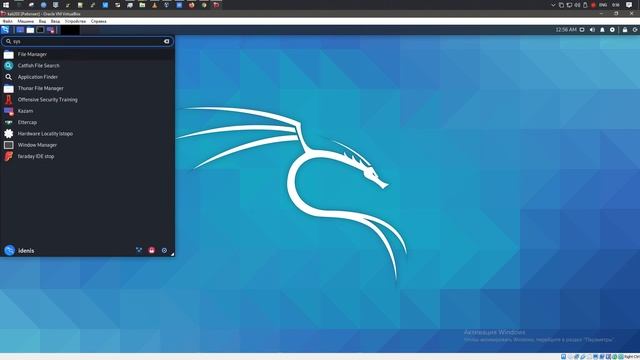
Task: Click the Kali power manager icon
Action: (612, 30)
